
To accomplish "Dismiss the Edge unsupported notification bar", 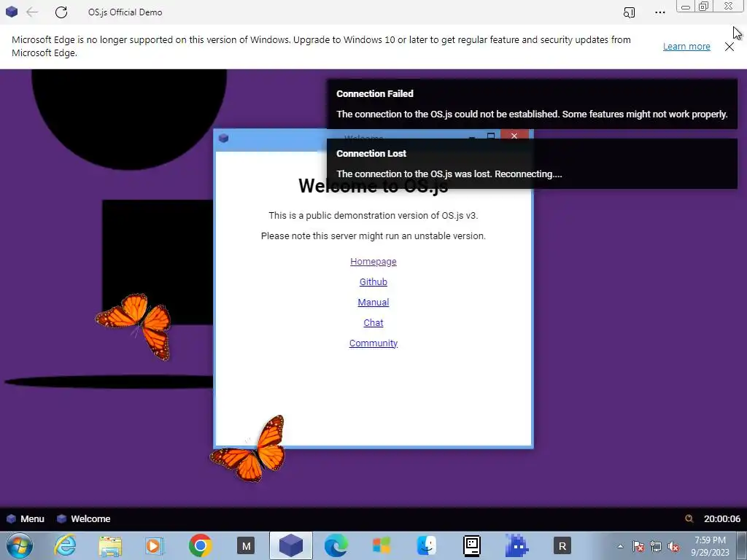I will (729, 46).
